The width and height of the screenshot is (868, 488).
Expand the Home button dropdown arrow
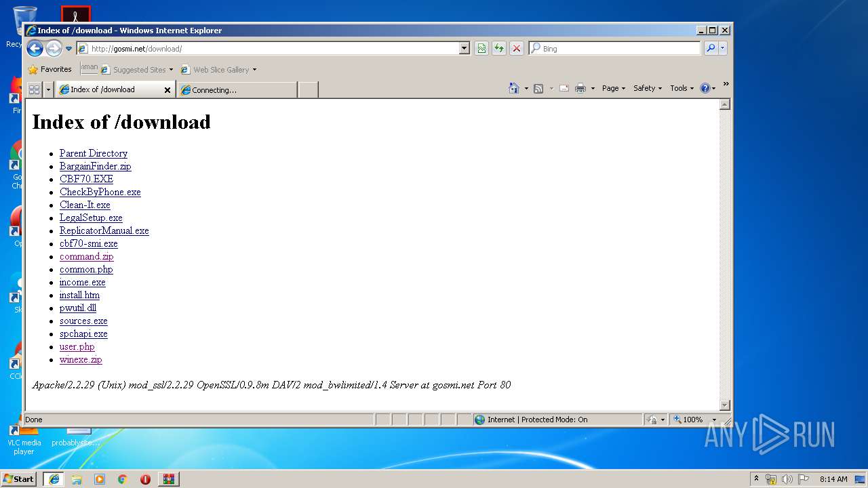click(526, 88)
